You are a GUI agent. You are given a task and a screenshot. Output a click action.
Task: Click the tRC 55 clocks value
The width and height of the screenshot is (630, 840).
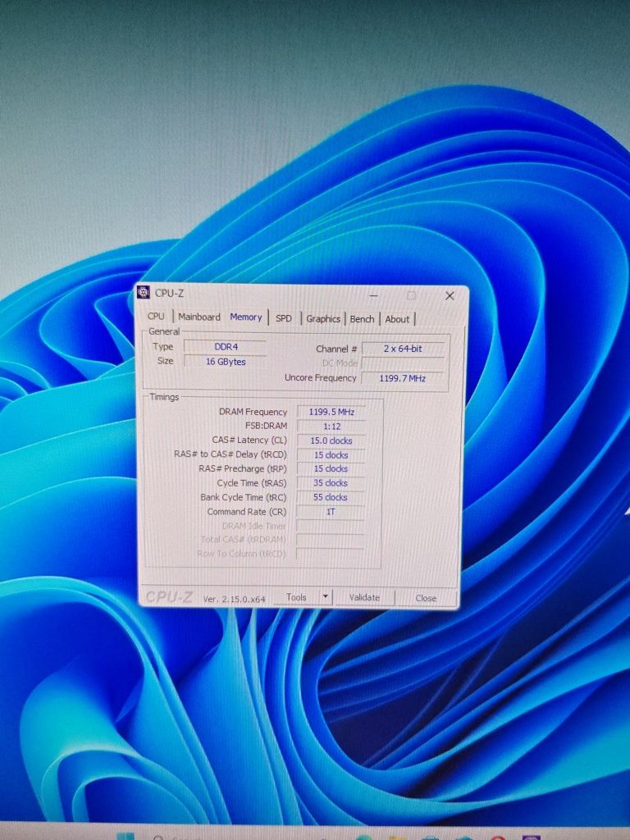(331, 497)
